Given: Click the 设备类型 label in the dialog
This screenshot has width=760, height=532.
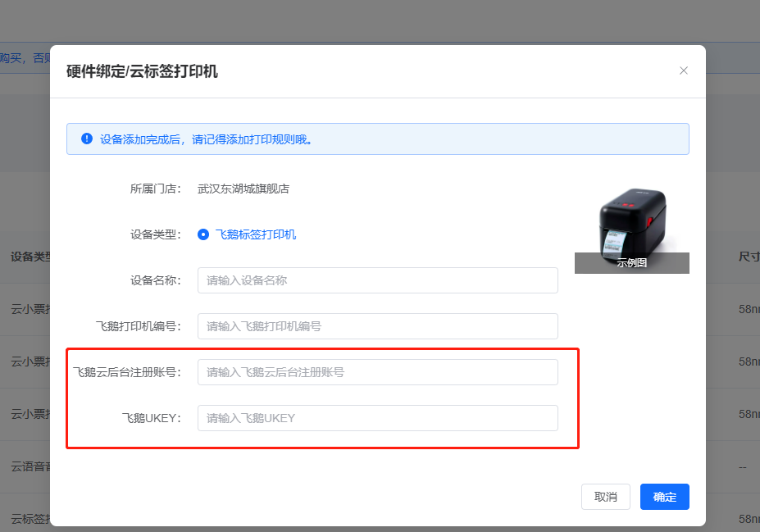Looking at the screenshot, I should pyautogui.click(x=155, y=234).
